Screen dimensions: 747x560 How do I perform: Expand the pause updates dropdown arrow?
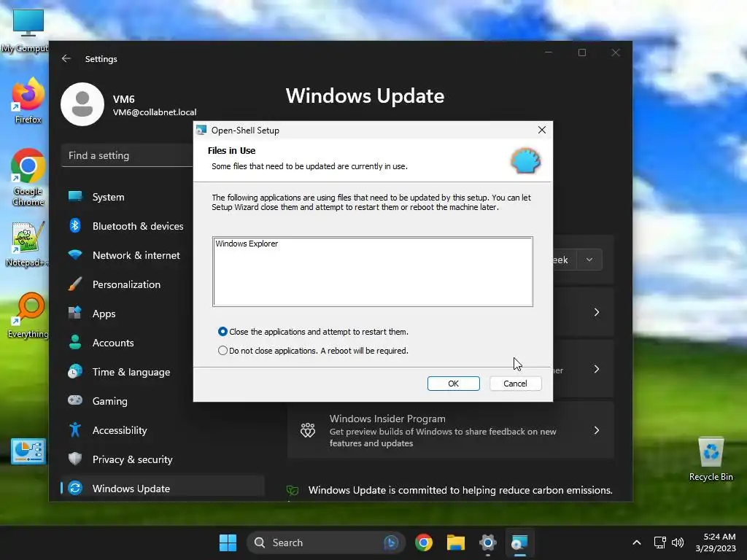point(589,260)
